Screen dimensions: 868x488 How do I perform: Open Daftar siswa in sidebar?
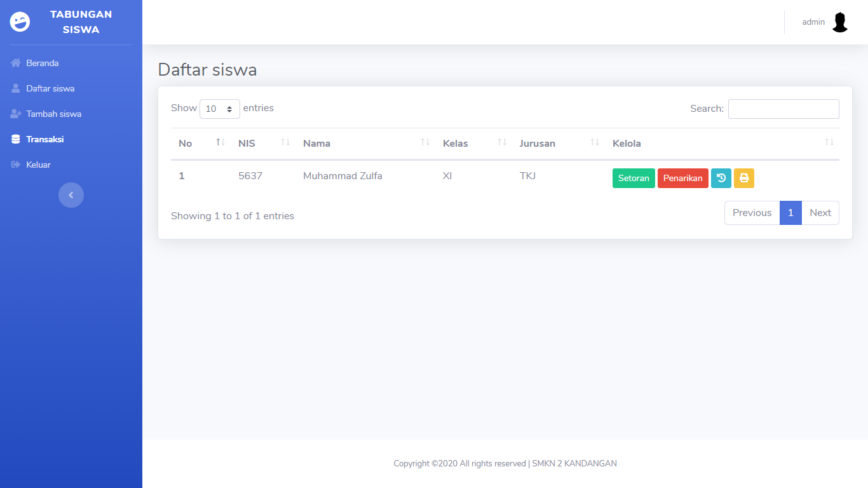click(x=50, y=88)
